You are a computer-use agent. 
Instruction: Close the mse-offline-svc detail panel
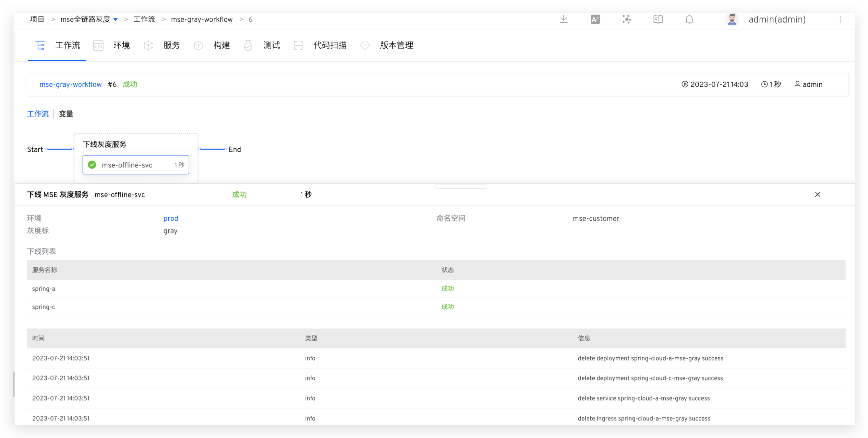click(817, 194)
